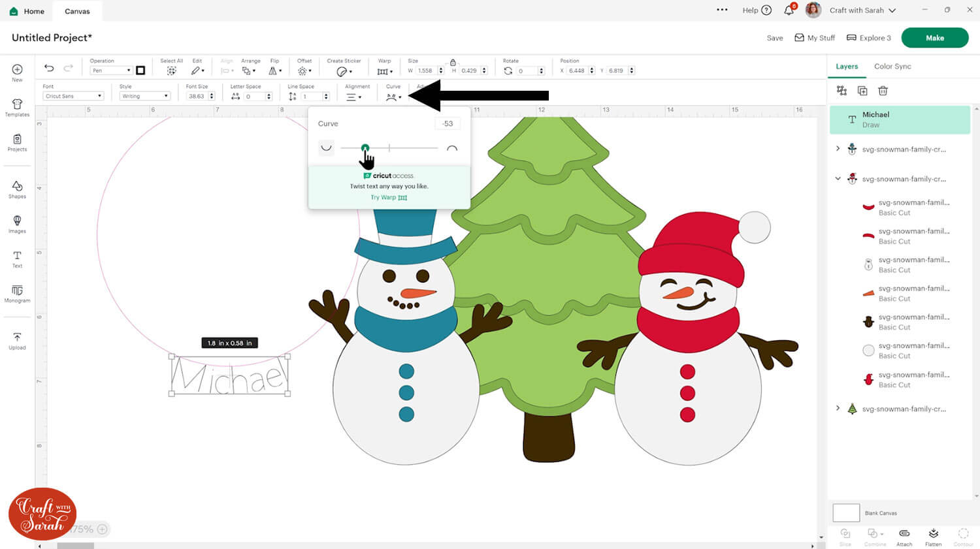The image size is (980, 549).
Task: Expand the tree snowman-family layer group
Action: 838,409
